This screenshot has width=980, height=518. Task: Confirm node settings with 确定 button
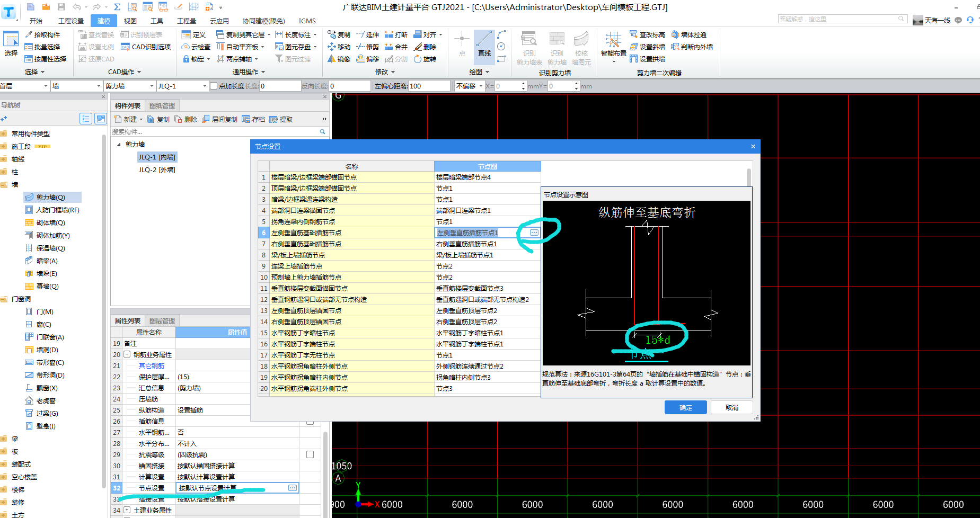(x=686, y=407)
